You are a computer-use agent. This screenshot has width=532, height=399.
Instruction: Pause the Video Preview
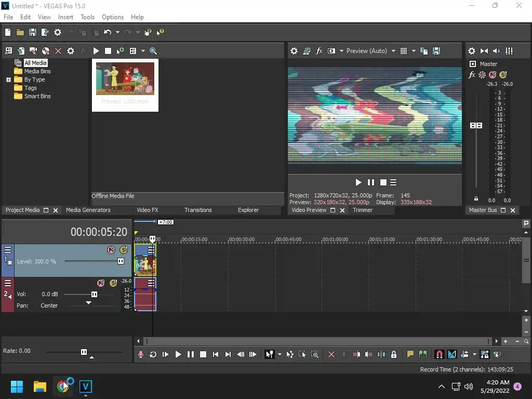(x=371, y=182)
